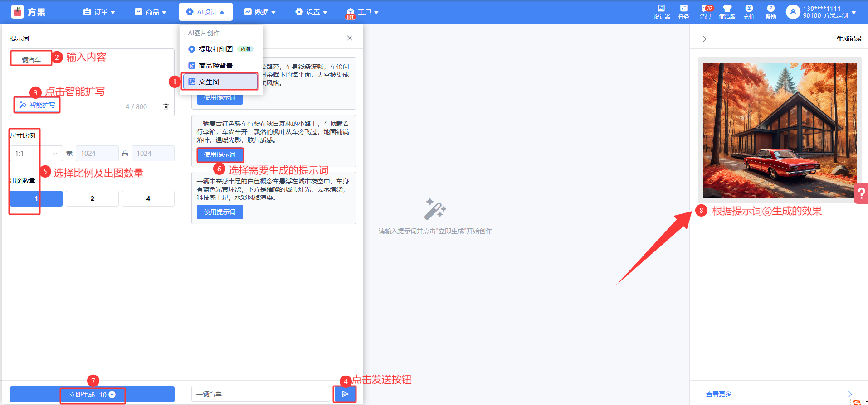The height and width of the screenshot is (405, 868).
Task: Clear the prompt with the trash icon
Action: click(x=166, y=106)
